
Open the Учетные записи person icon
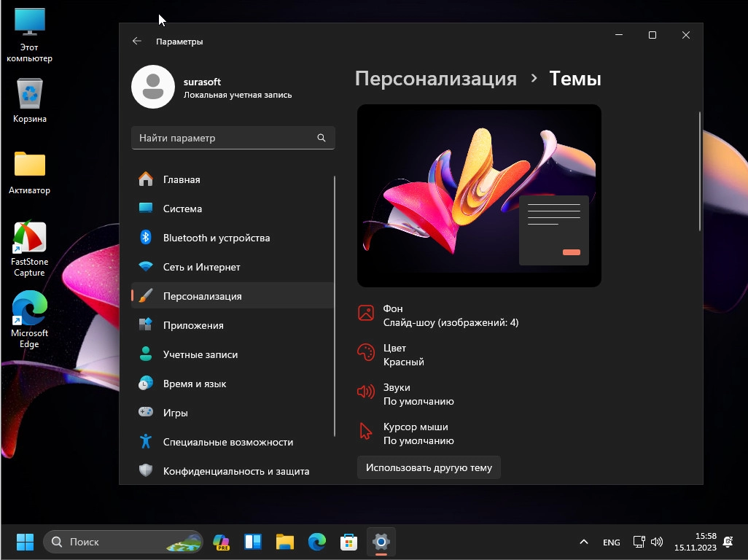[x=146, y=354]
